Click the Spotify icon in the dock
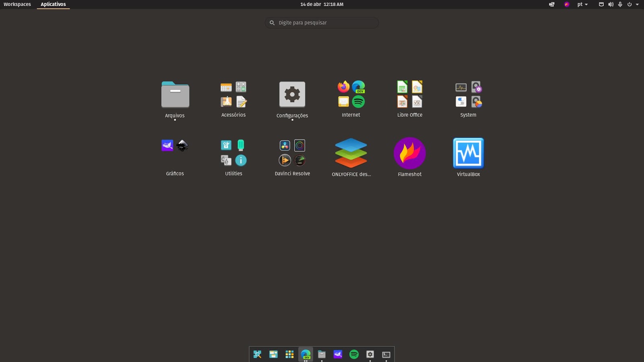644x362 pixels. click(x=354, y=354)
